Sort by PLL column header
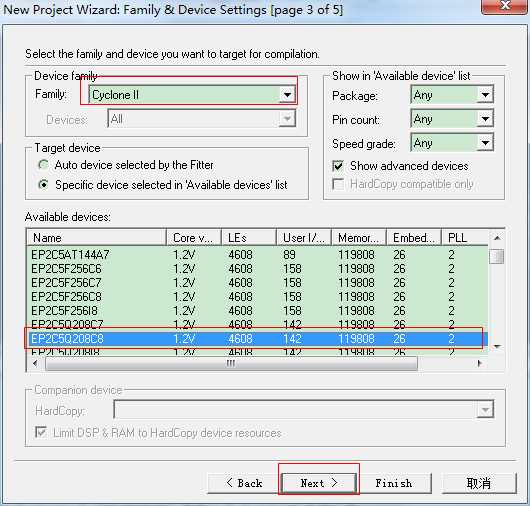 pyautogui.click(x=465, y=238)
